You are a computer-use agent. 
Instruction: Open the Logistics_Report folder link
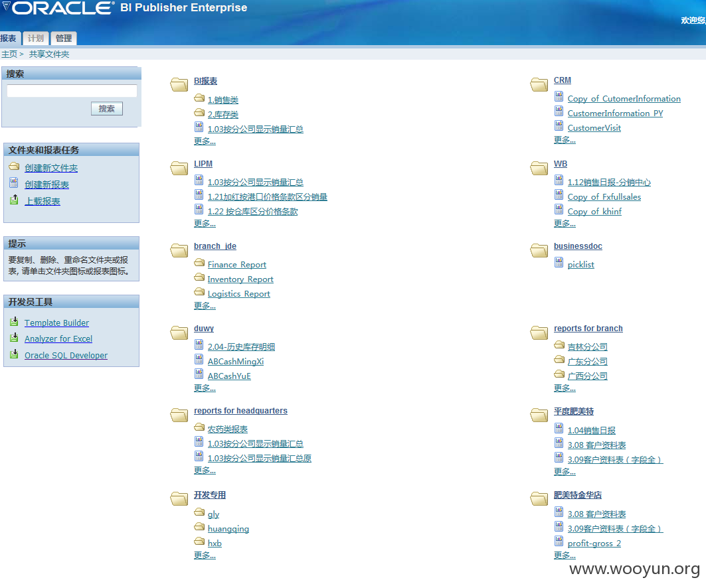tap(238, 294)
